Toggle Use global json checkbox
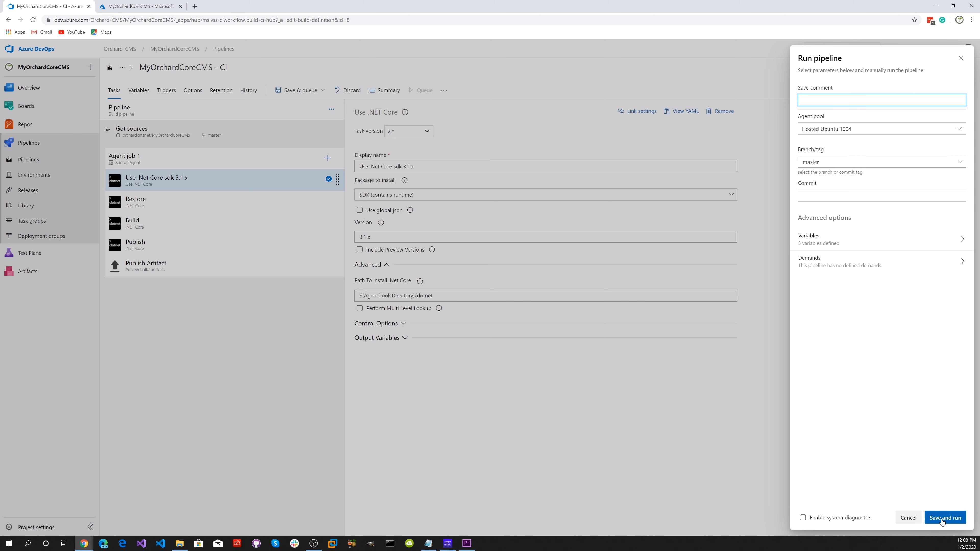 360,210
